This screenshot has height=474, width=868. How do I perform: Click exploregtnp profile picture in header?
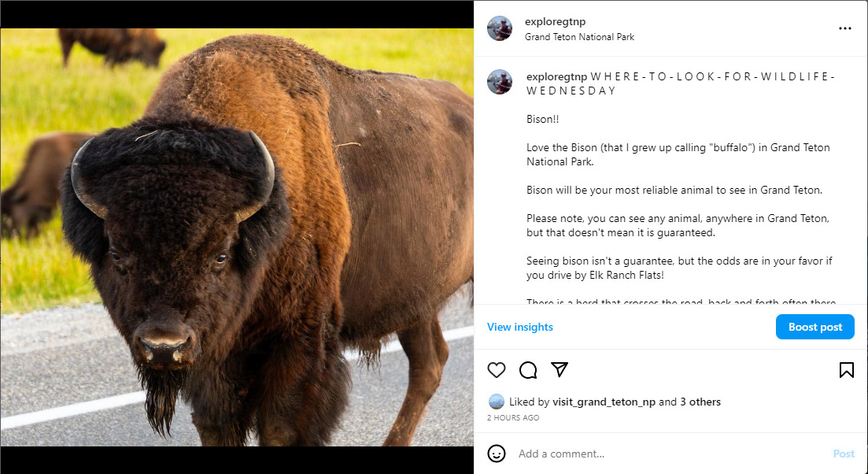point(500,28)
